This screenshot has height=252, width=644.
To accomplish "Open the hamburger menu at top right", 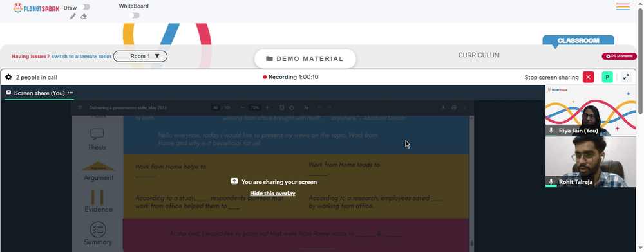I will pos(623,7).
